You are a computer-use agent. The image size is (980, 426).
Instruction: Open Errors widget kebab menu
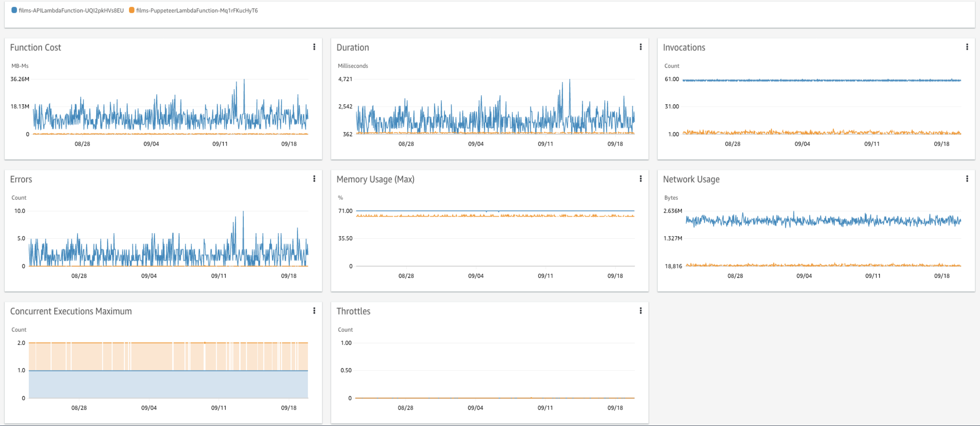click(314, 179)
